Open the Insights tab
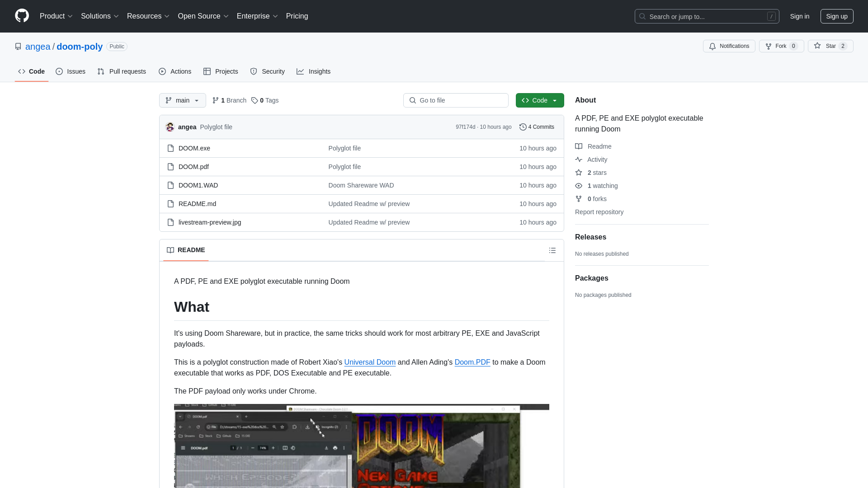 pos(314,71)
